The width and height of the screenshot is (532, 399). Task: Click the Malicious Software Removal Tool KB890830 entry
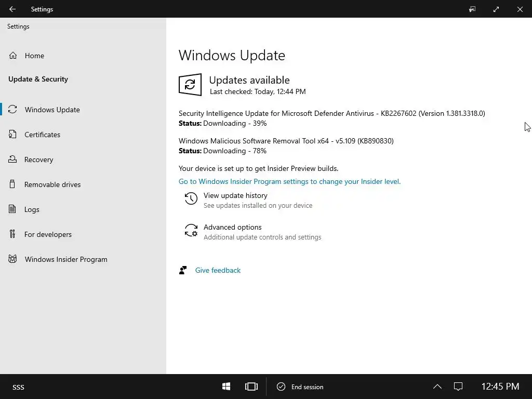tap(286, 141)
